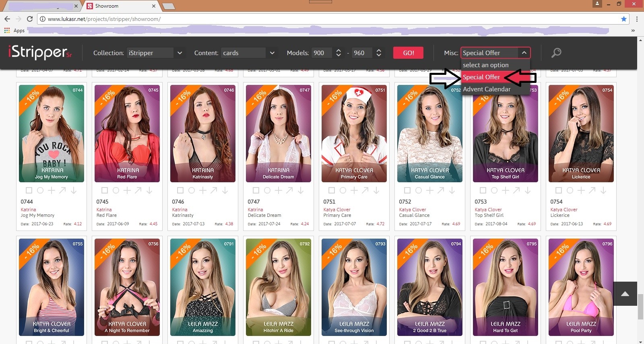Open the Katya Clover link under card 0751
644x344 pixels.
[x=337, y=210]
